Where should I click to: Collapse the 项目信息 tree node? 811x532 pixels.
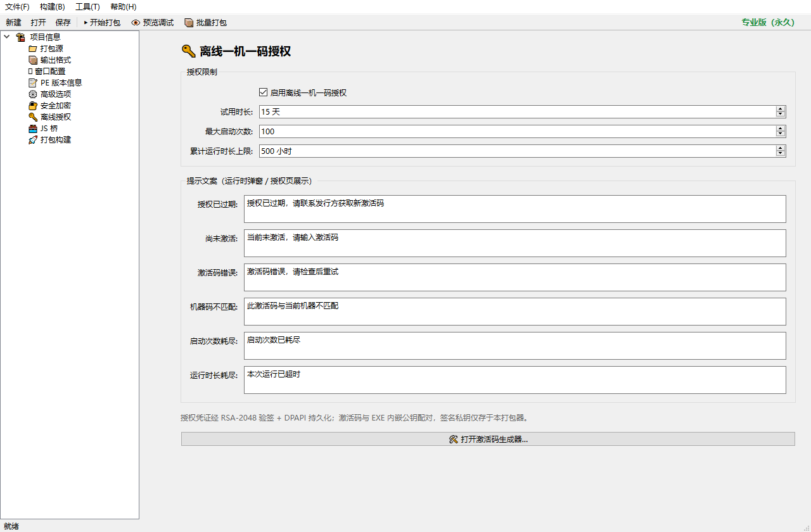pos(6,37)
